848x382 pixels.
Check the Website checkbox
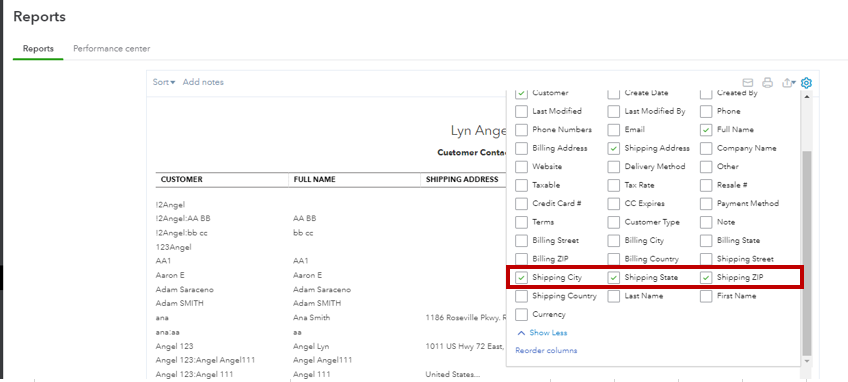pos(521,167)
